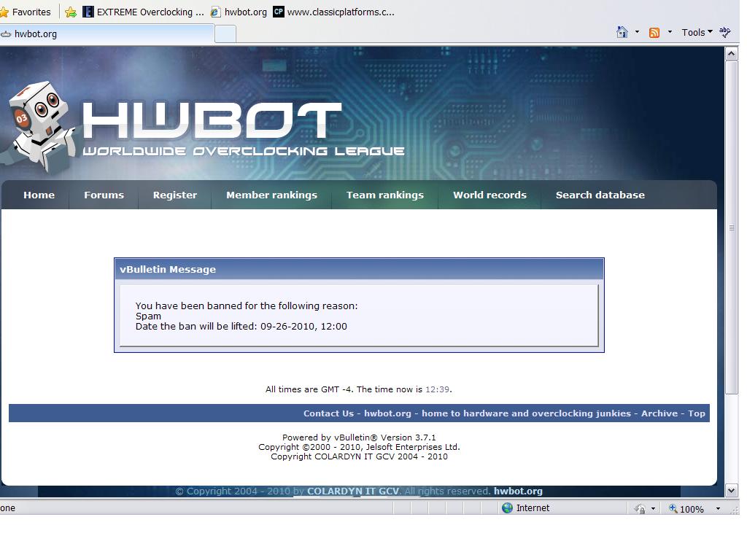
Task: Open the zoom level 100% dropdown
Action: click(x=718, y=508)
